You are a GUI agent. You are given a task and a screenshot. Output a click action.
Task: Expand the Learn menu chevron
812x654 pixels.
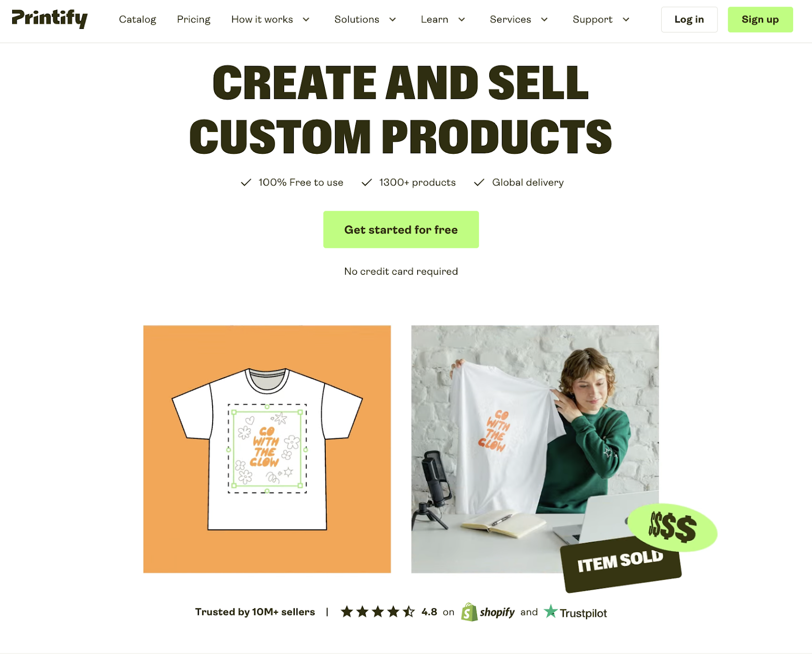point(462,19)
